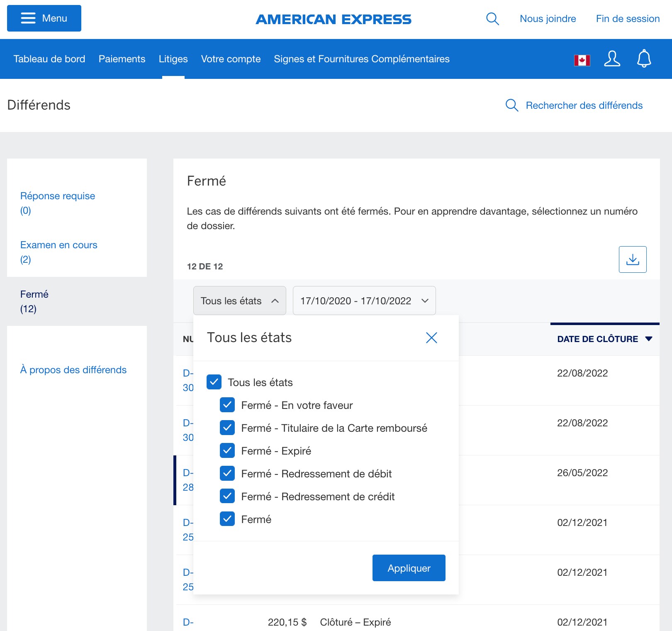This screenshot has height=631, width=672.
Task: Disable Fermé - Redressement de débit
Action: (x=227, y=473)
